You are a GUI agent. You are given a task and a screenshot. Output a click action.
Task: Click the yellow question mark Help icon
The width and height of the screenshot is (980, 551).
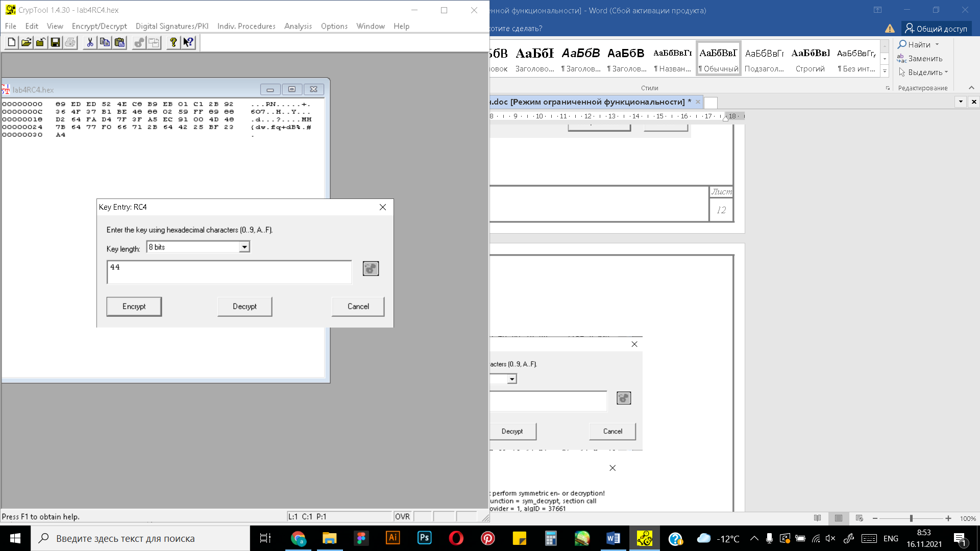[173, 42]
